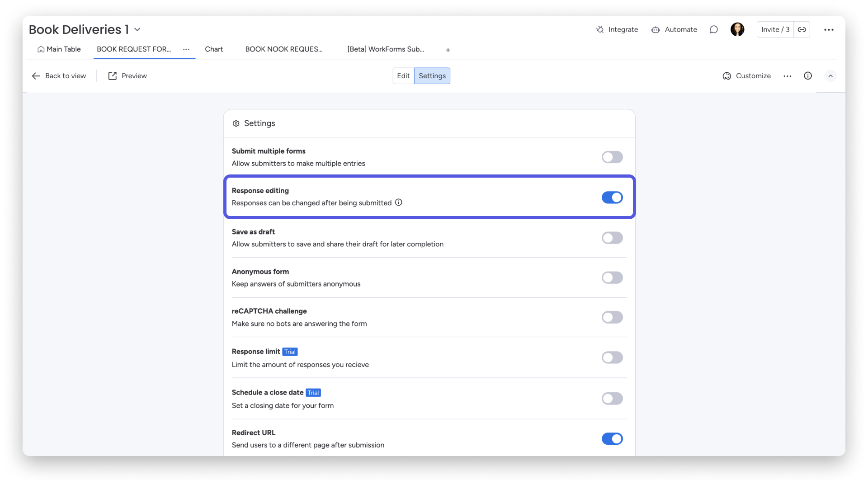Viewport: 868px width, 480px height.
Task: Open board updates chat bubble
Action: coord(714,29)
